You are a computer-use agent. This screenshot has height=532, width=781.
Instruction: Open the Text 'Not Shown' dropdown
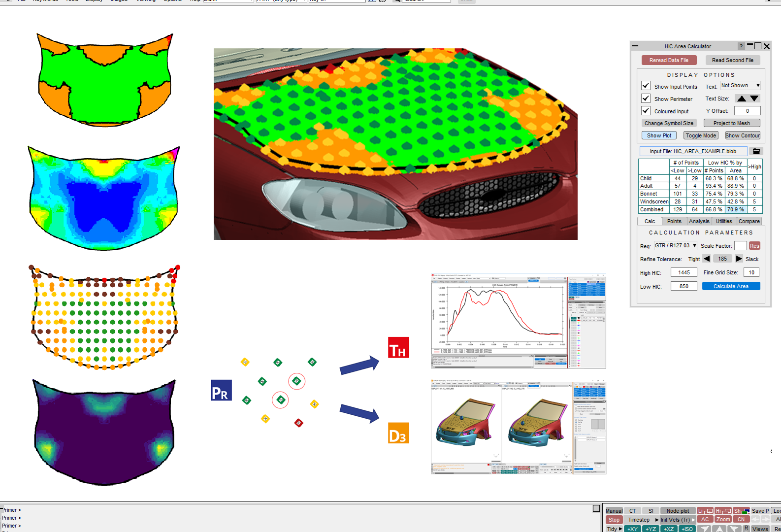tap(741, 86)
